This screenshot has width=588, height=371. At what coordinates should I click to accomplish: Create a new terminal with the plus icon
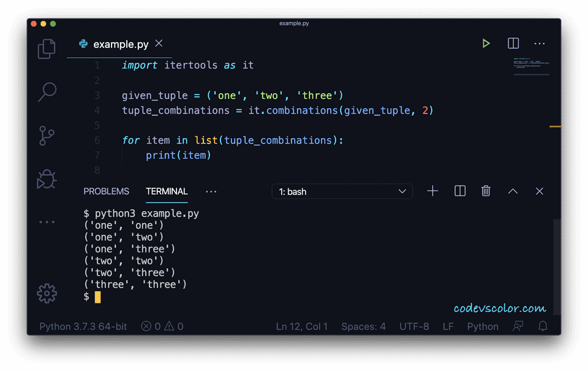tap(432, 191)
